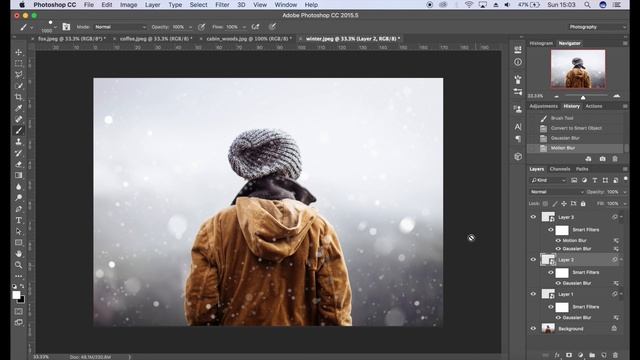The height and width of the screenshot is (360, 640).
Task: Open the Info panel icon
Action: (518, 62)
